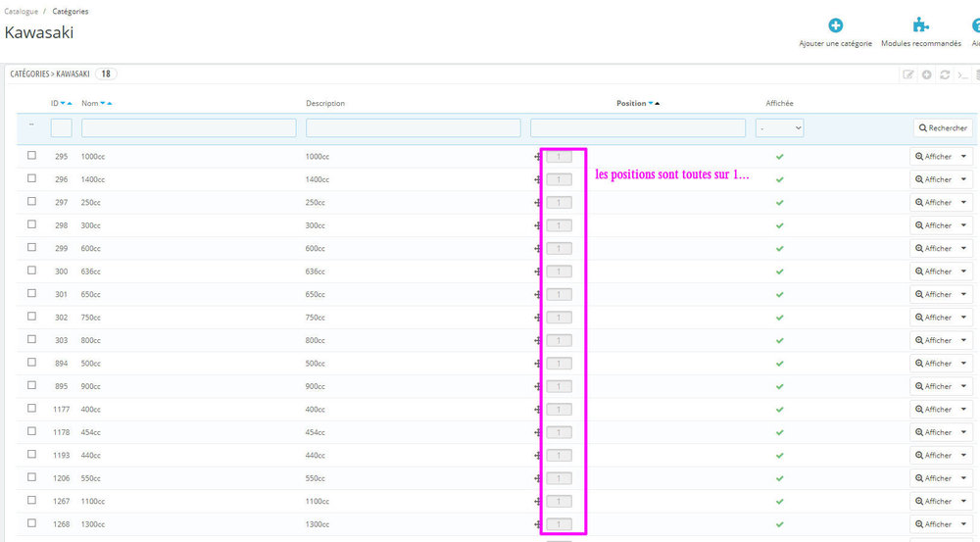This screenshot has height=542, width=980.
Task: Click the move handle for the 1000cc row
Action: (537, 157)
